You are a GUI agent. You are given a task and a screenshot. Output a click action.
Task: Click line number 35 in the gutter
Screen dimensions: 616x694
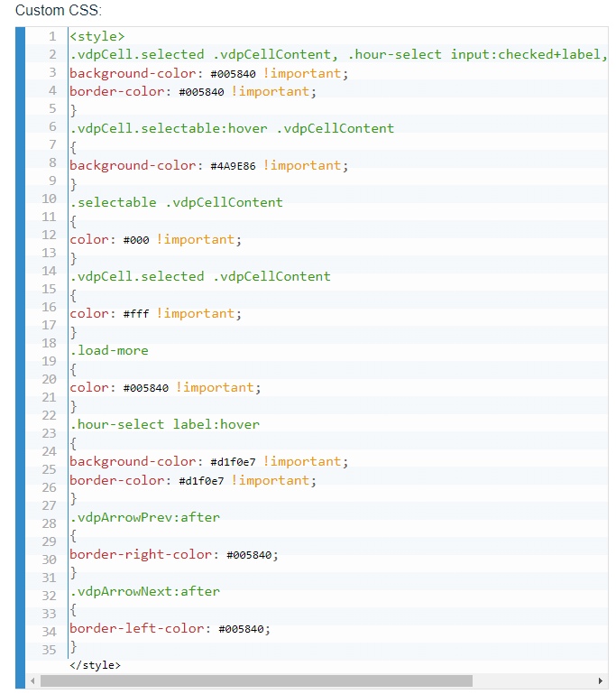[49, 650]
